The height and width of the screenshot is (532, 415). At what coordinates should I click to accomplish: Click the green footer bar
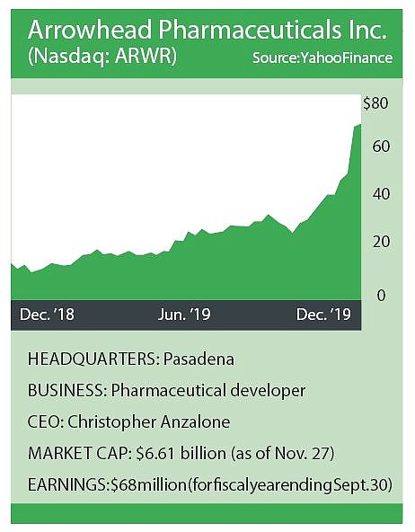pyautogui.click(x=207, y=513)
